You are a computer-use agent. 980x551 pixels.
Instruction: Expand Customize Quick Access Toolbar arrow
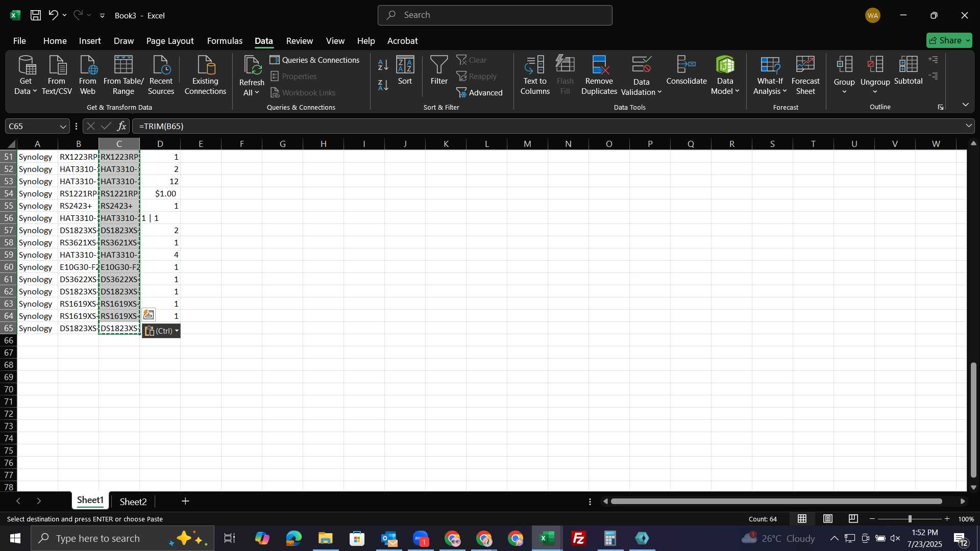[102, 16]
